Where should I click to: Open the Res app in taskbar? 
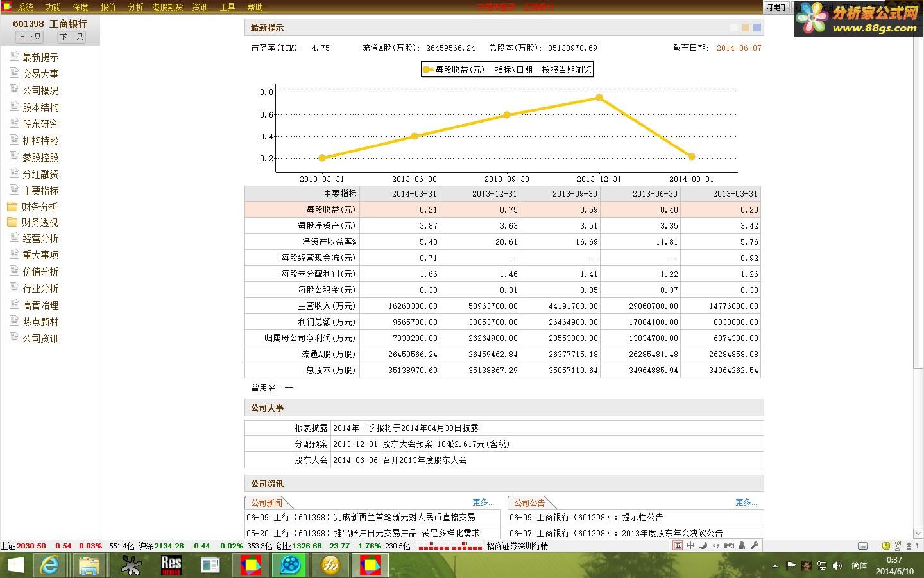[x=171, y=565]
